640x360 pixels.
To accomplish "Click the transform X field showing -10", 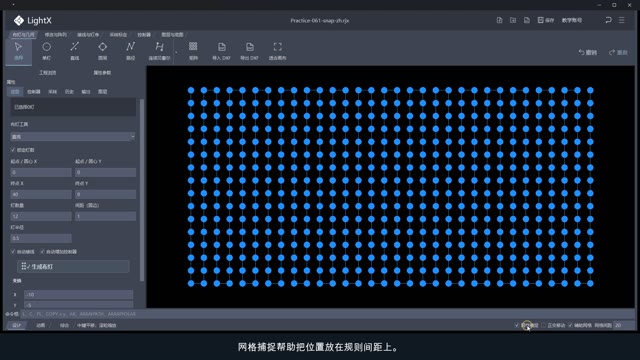I will [x=78, y=294].
